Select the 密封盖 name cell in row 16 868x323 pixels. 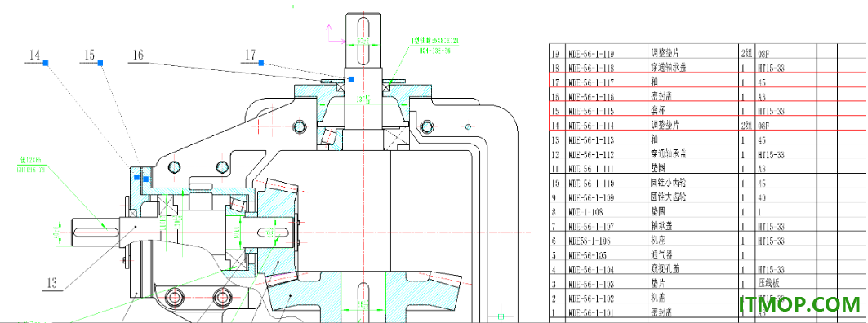tap(662, 97)
